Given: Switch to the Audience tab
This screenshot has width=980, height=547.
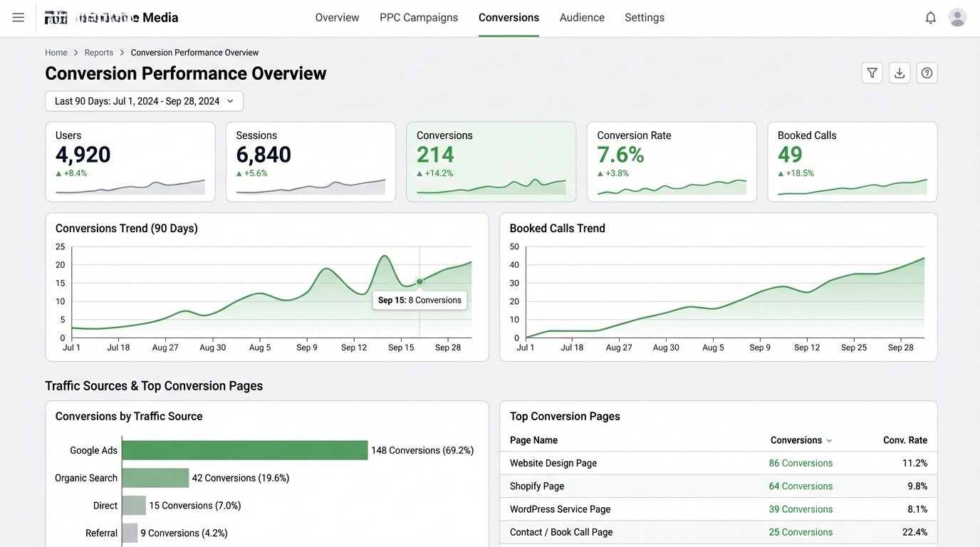Looking at the screenshot, I should tap(581, 16).
